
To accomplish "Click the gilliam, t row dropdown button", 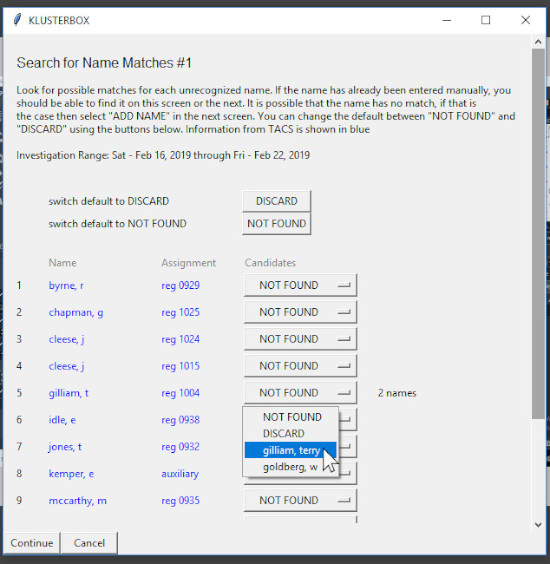I will click(x=300, y=393).
